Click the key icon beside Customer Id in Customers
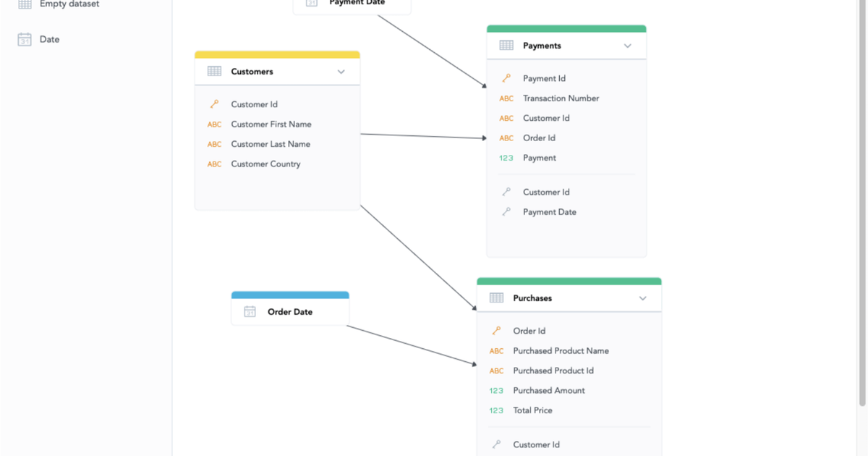Image resolution: width=868 pixels, height=456 pixels. click(x=213, y=104)
